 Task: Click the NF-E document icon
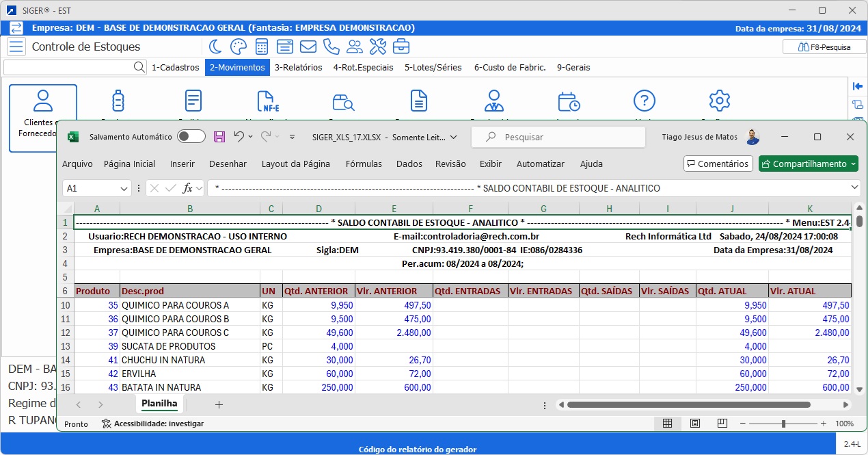point(268,101)
